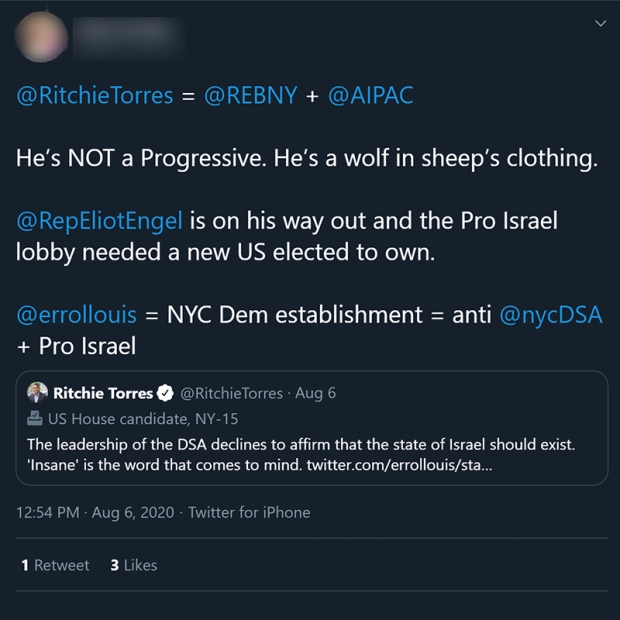Click the 12:54 PM · Aug 6, 2020 timestamp
The image size is (620, 620).
pos(95,512)
